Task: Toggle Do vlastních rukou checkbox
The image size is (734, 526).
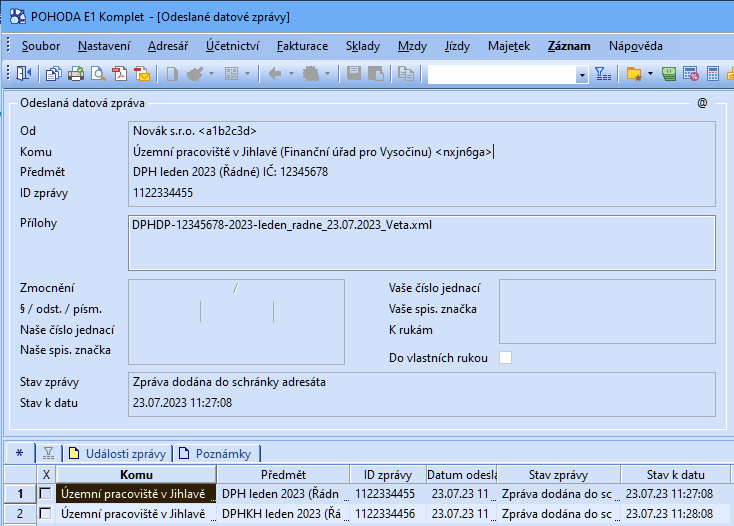Action: coord(506,358)
